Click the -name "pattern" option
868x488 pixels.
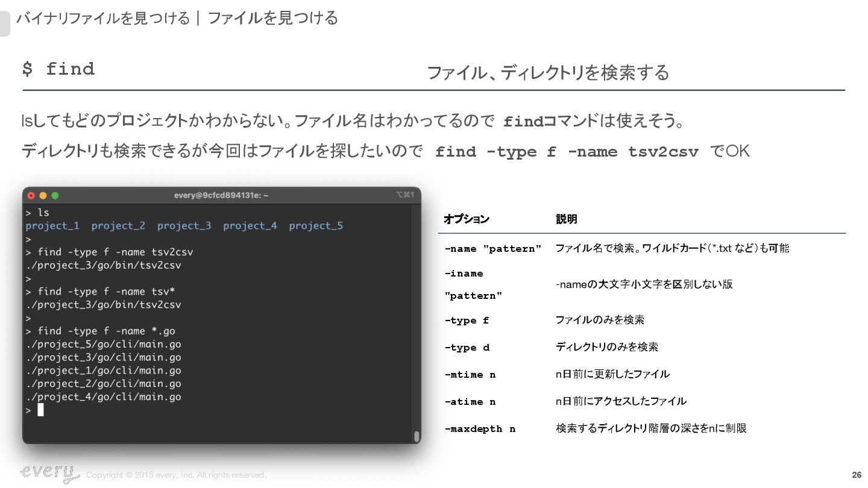point(492,249)
